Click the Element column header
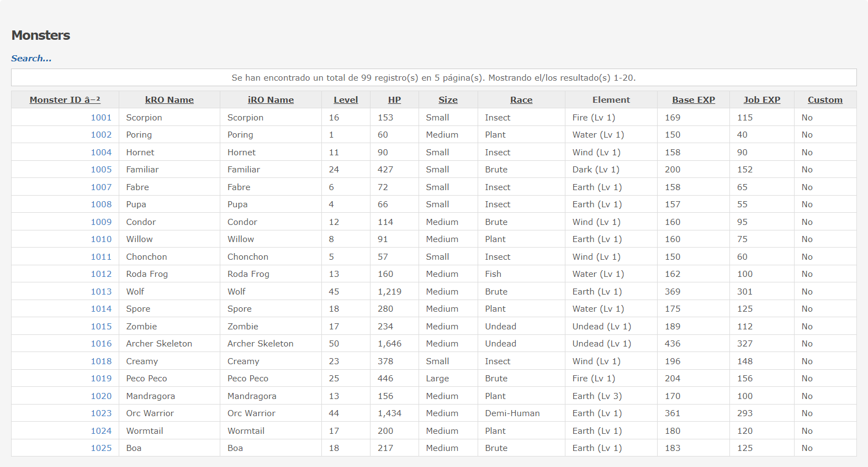Image resolution: width=868 pixels, height=467 pixels. click(611, 100)
